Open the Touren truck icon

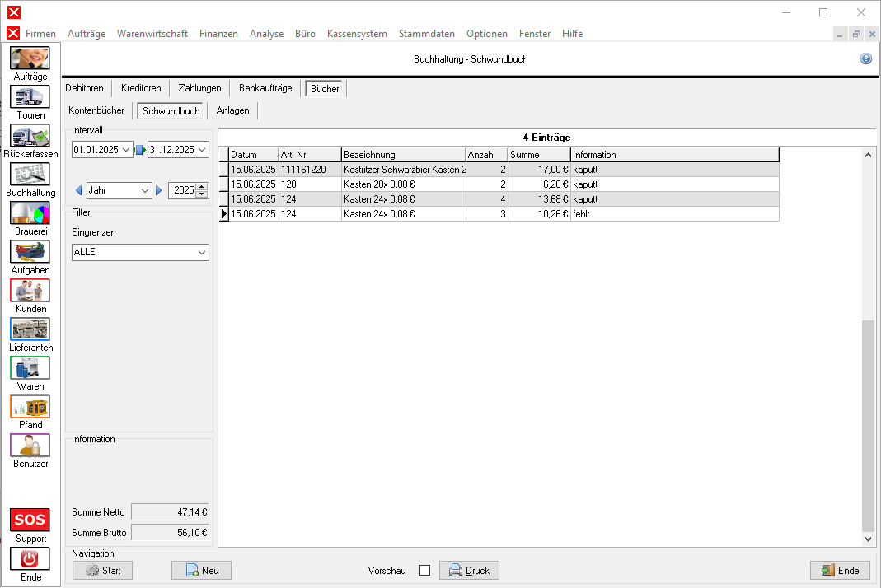(x=30, y=97)
